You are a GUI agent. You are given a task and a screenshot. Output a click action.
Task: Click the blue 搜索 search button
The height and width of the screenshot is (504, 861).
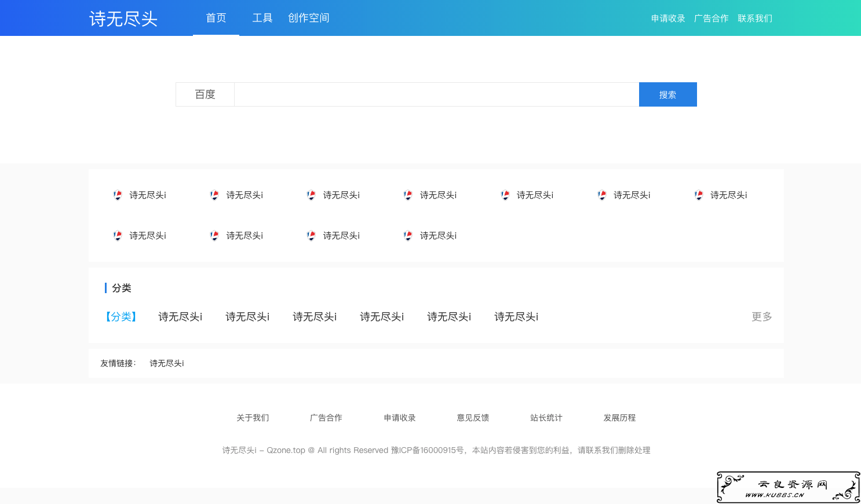[x=668, y=94]
